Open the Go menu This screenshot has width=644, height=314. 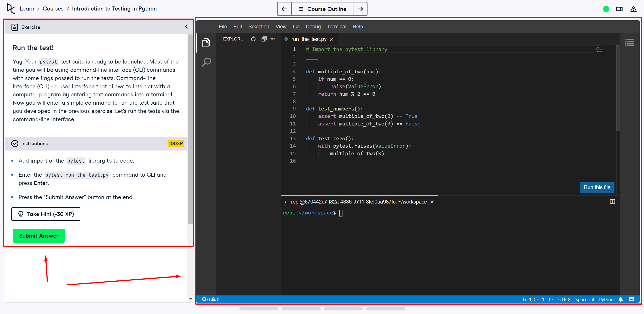click(296, 26)
